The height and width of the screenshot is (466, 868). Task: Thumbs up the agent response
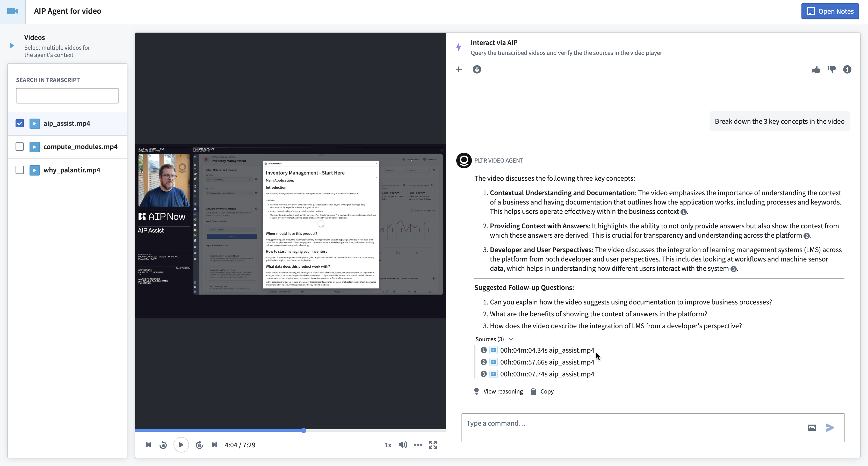point(816,69)
